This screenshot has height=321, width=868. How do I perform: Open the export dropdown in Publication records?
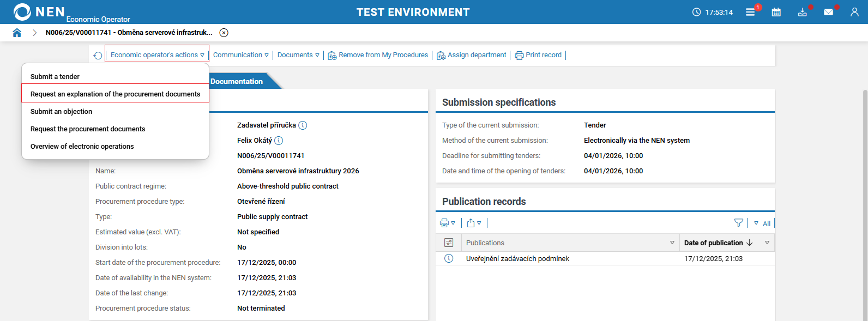pyautogui.click(x=474, y=223)
